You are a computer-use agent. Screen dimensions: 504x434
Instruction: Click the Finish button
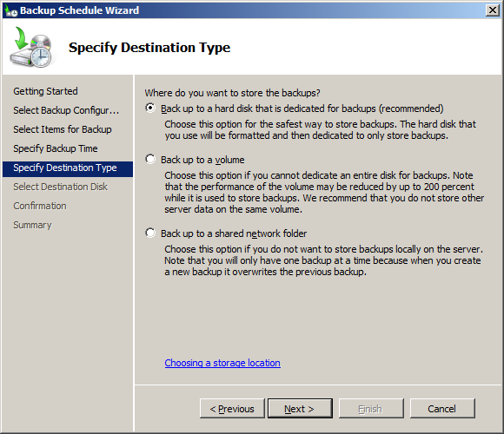pos(371,408)
